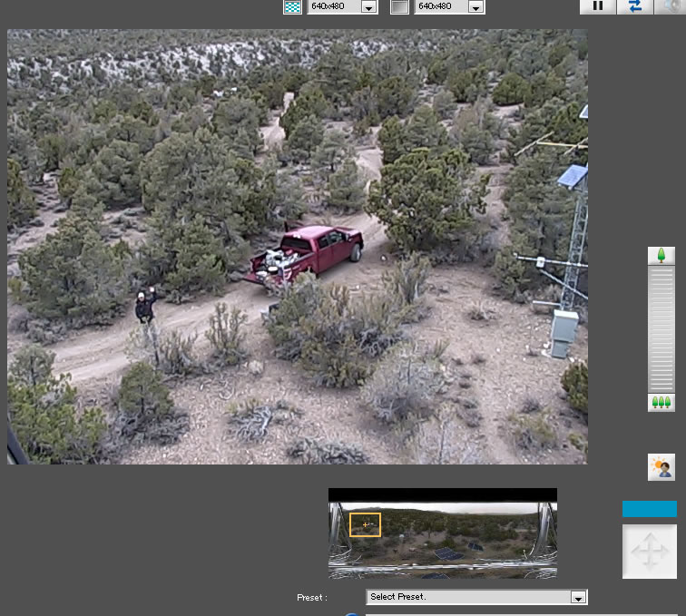The height and width of the screenshot is (616, 686).
Task: Click the orange box on panorama thumbnail
Action: pos(365,524)
